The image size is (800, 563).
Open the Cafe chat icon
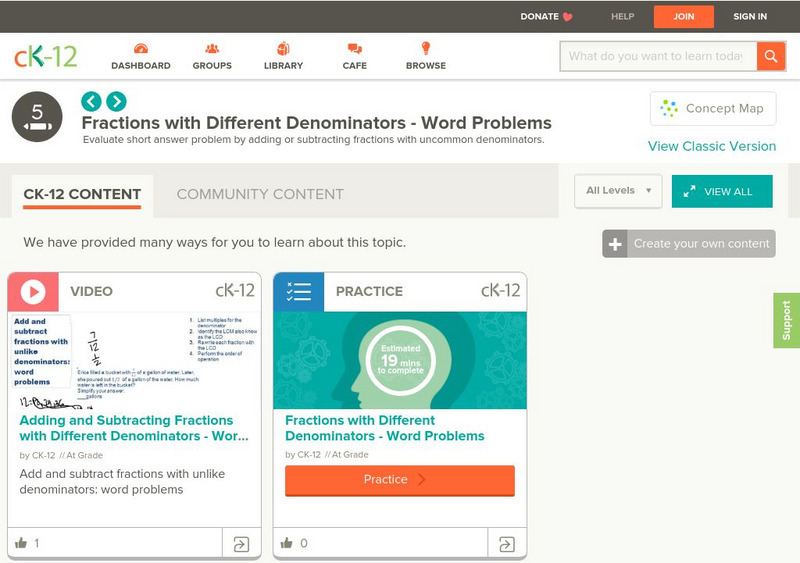354,49
